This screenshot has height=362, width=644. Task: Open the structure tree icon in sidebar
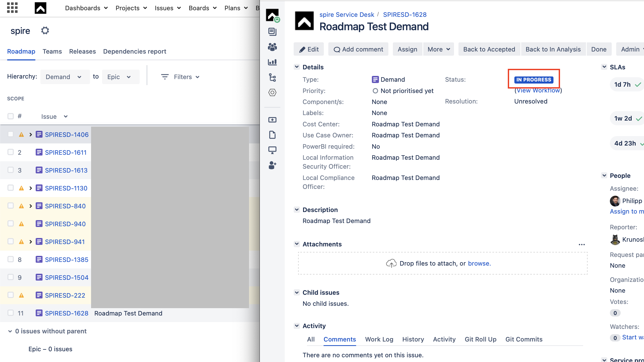coord(272,77)
